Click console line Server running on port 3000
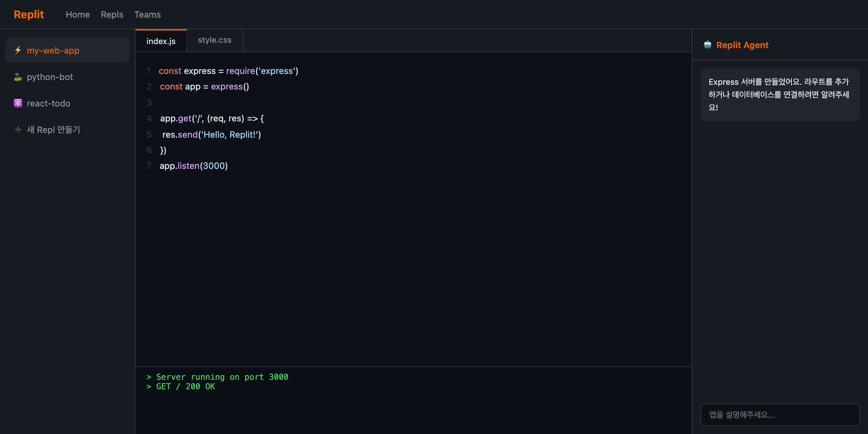Image resolution: width=868 pixels, height=434 pixels. coord(217,377)
